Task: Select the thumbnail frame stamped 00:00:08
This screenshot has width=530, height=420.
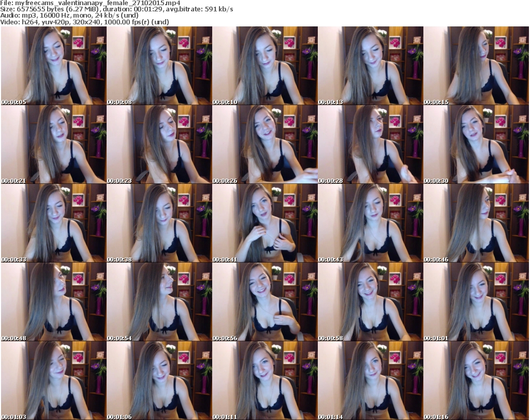Action: pyautogui.click(x=159, y=66)
